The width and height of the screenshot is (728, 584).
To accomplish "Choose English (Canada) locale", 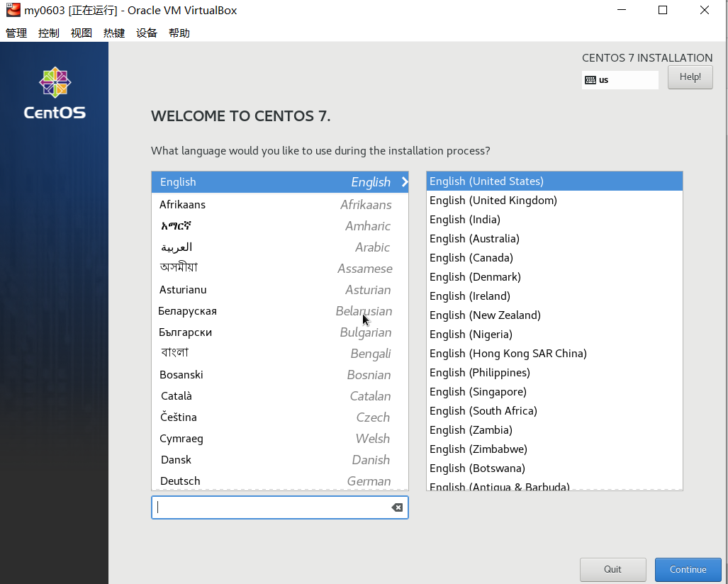I will point(554,258).
